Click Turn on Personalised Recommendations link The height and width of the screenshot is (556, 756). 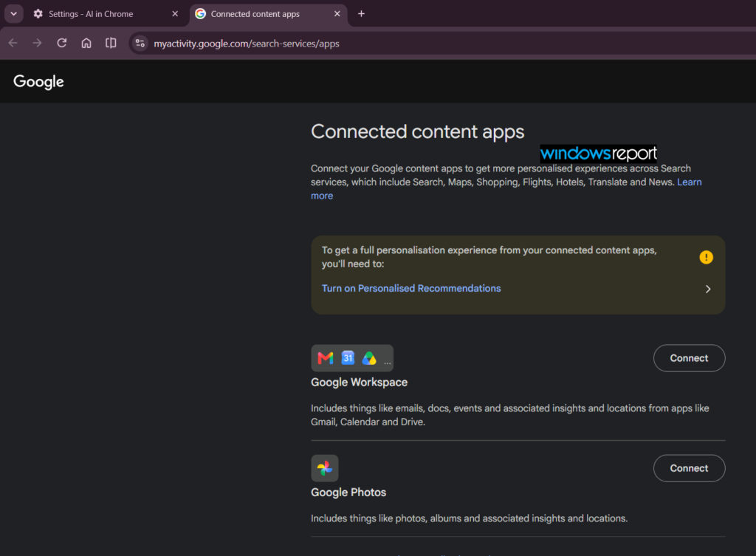pos(411,289)
